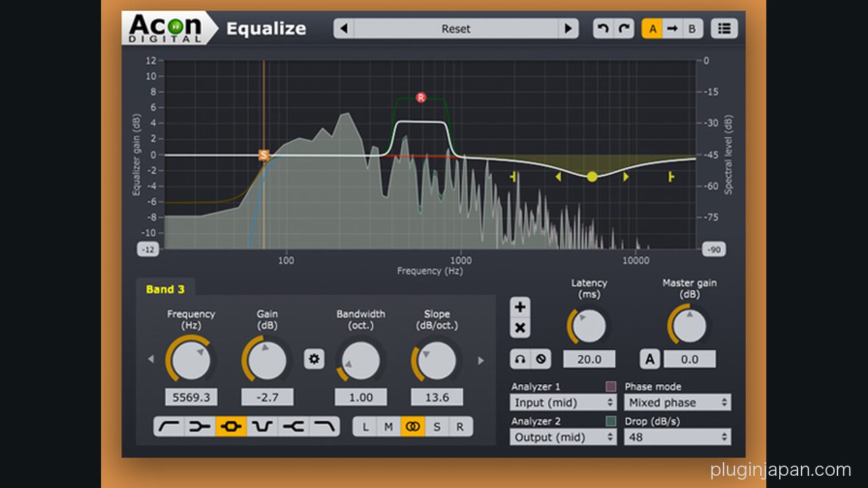This screenshot has width=868, height=488.
Task: Click Analyzer 2 color swatch
Action: point(611,422)
